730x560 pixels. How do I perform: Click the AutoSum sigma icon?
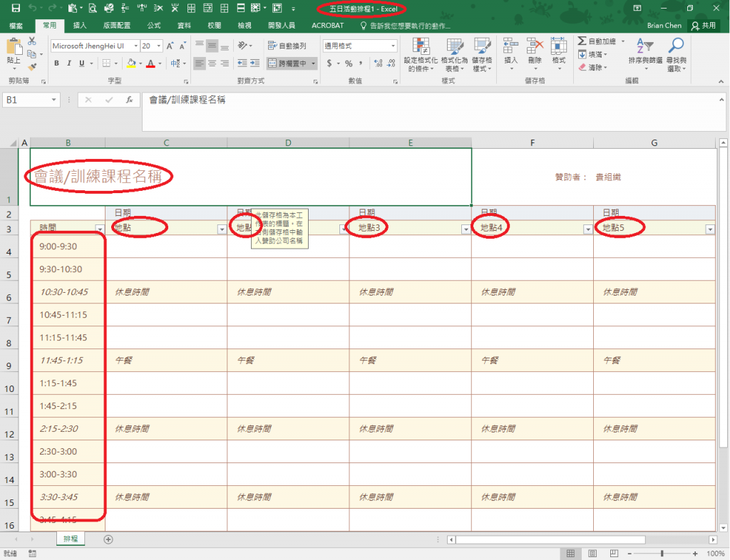pyautogui.click(x=582, y=41)
